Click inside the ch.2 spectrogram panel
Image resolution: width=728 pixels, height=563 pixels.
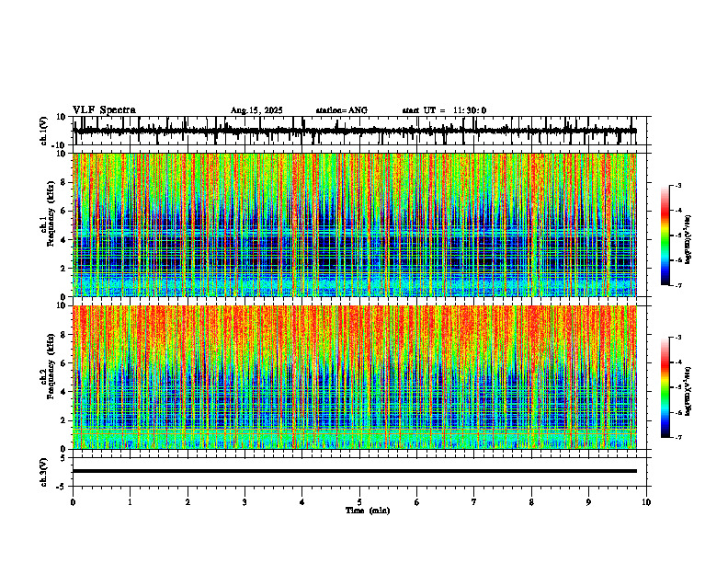355,377
